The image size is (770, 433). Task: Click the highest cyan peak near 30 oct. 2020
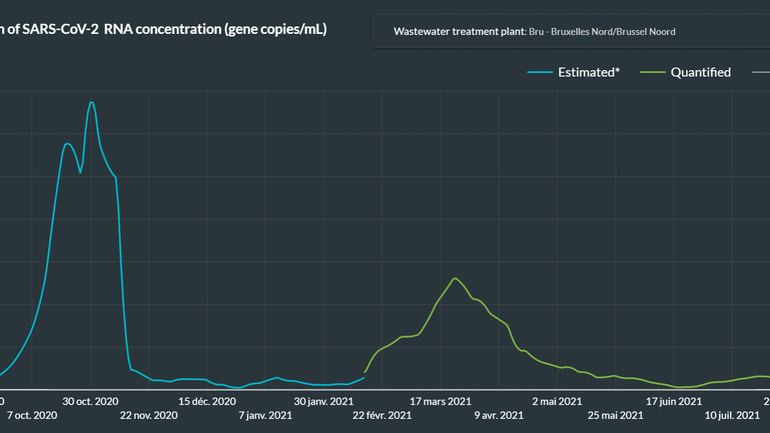point(92,103)
